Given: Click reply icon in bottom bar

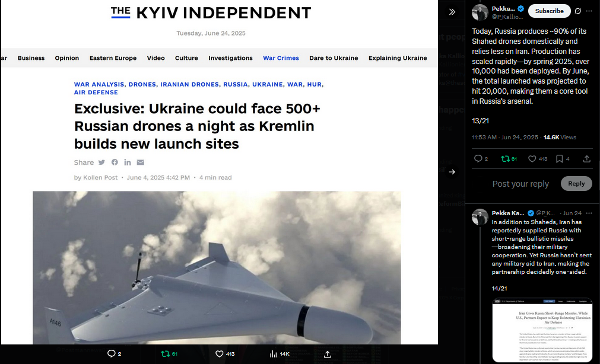Looking at the screenshot, I should tap(112, 354).
